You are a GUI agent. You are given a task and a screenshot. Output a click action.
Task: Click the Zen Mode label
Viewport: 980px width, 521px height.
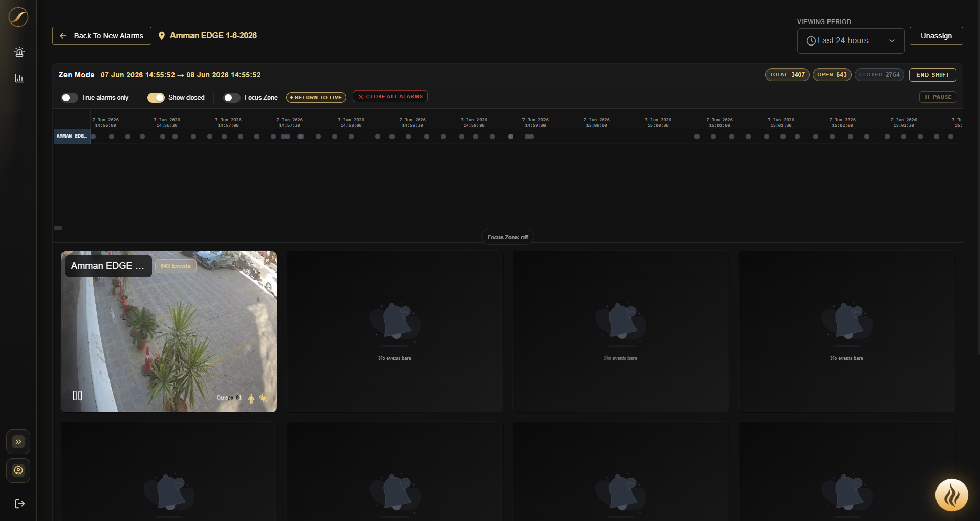tap(76, 75)
